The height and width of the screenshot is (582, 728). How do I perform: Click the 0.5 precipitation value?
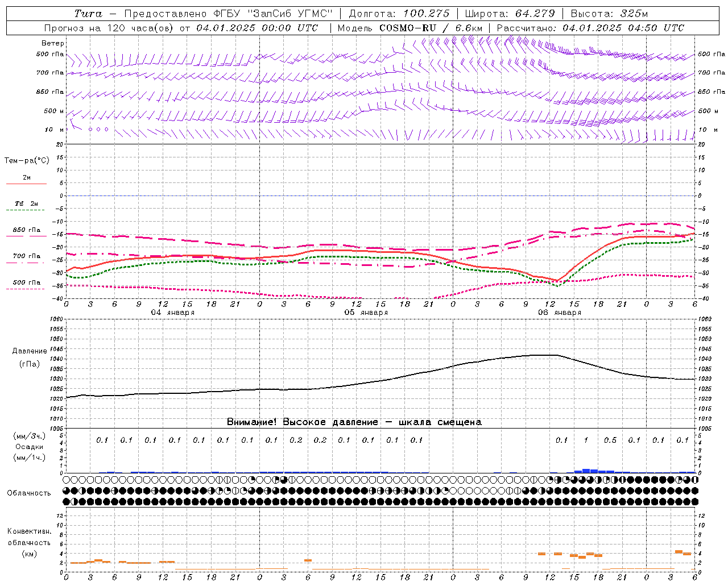pos(610,440)
